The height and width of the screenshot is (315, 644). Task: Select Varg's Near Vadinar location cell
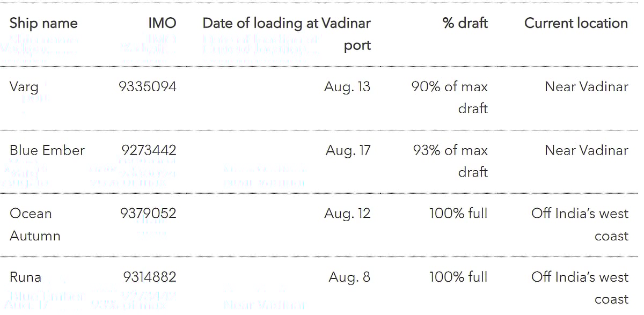click(586, 87)
